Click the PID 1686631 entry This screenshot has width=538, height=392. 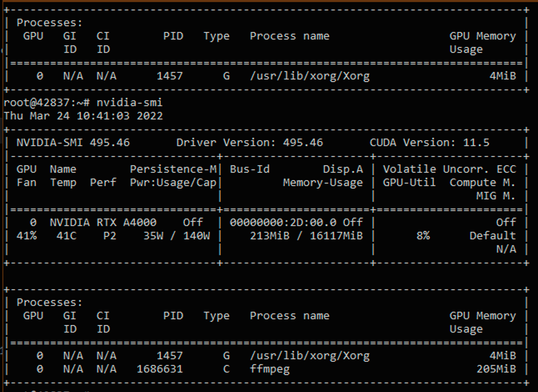159,369
